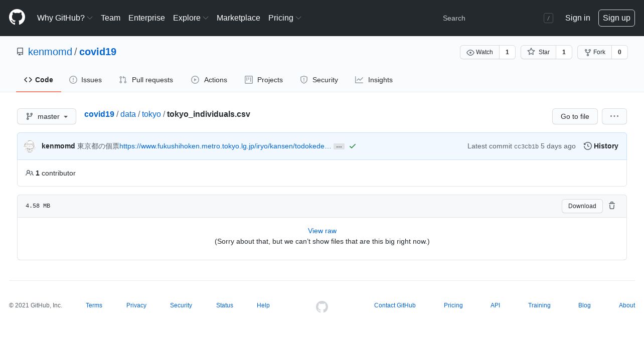Switch to the Issues tab
Viewport: 644px width, 338px height.
[x=85, y=80]
